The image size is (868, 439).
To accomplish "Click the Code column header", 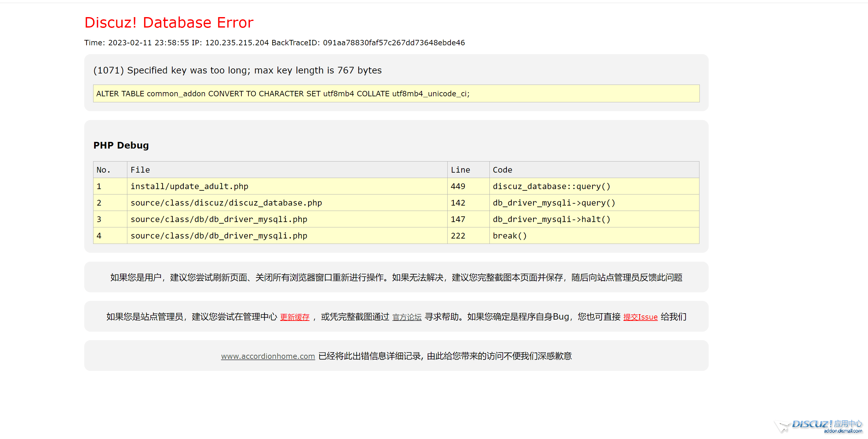I will click(x=502, y=170).
